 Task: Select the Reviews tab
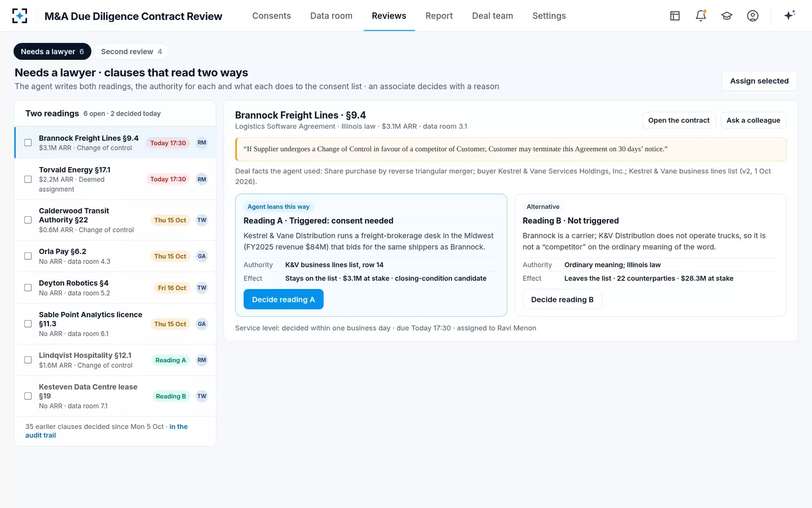tap(389, 16)
